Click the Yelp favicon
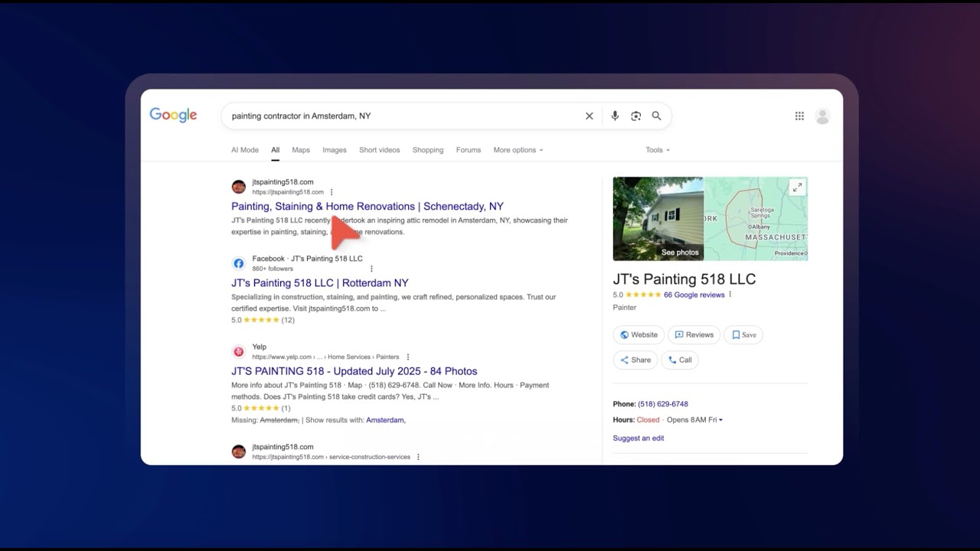The width and height of the screenshot is (980, 551). (239, 352)
